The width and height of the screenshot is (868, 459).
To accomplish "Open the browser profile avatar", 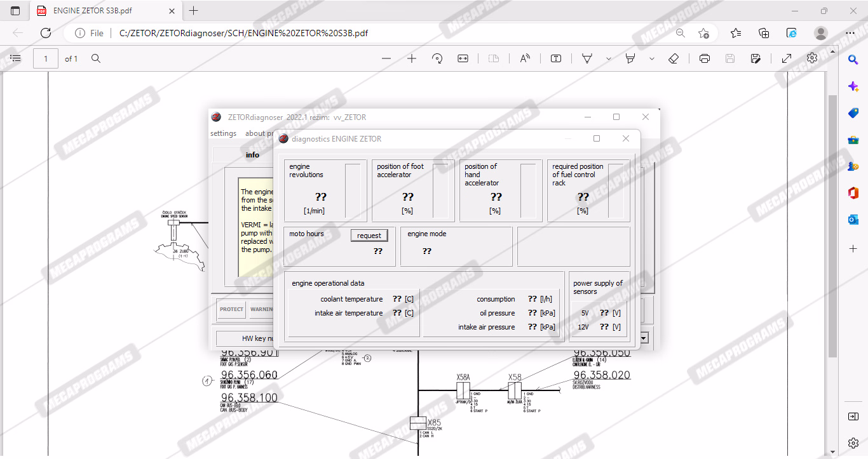I will tap(821, 33).
